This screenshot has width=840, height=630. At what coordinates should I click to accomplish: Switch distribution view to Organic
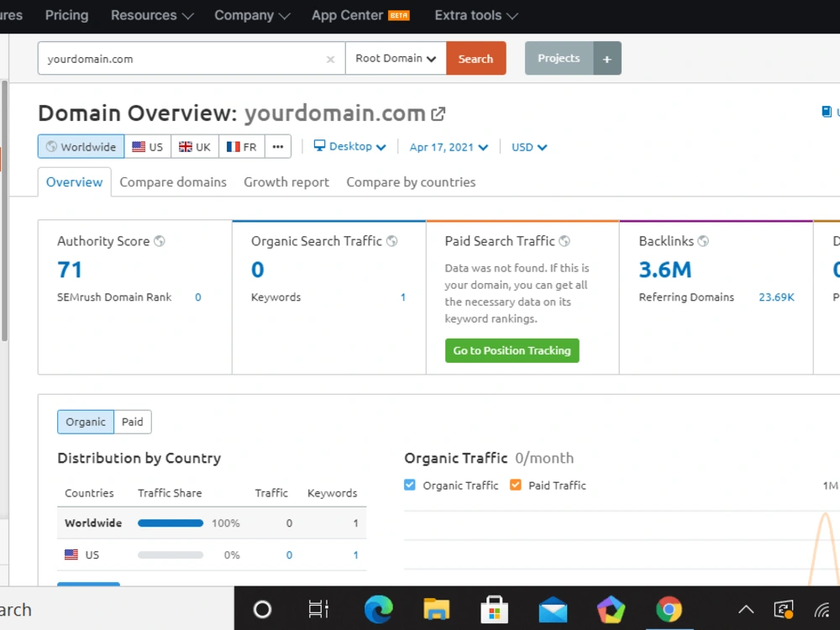pyautogui.click(x=86, y=422)
